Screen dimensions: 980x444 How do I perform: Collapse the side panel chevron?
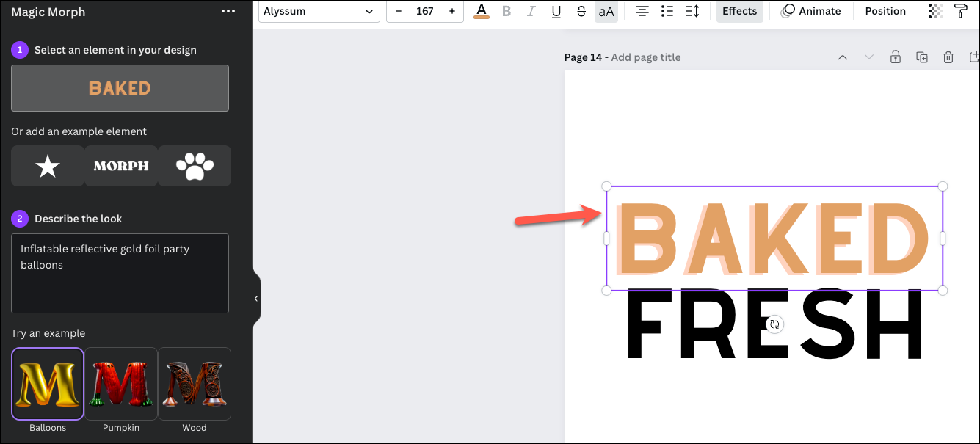click(x=256, y=299)
